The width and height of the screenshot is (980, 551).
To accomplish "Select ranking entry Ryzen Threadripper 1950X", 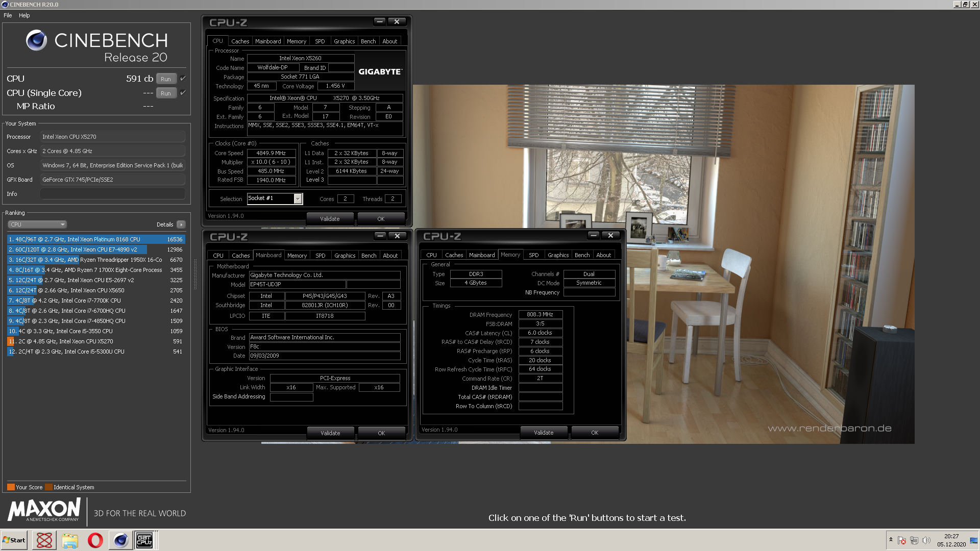I will tap(96, 260).
